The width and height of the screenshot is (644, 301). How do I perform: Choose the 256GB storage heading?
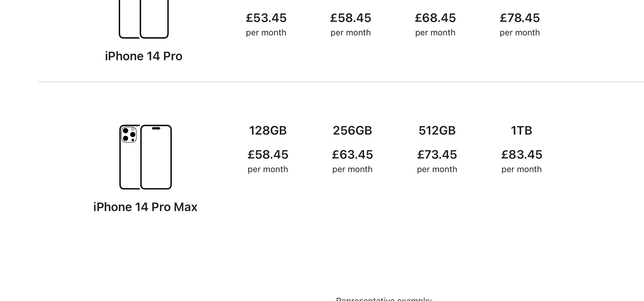352,131
